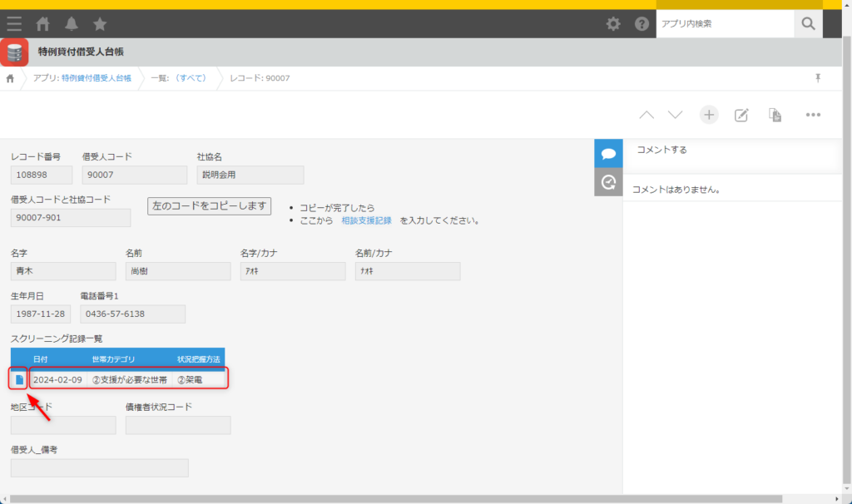Edit the record with pencil icon
This screenshot has width=852, height=504.
click(741, 115)
